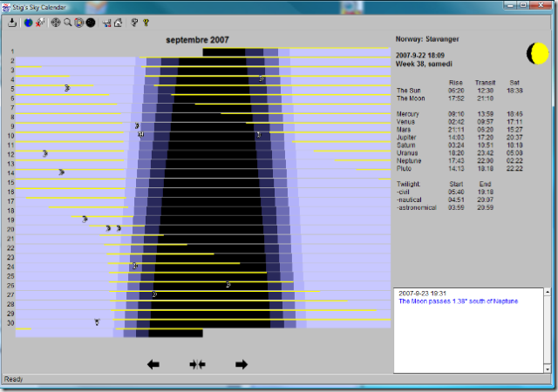
Task: Click the magnifying glass search icon
Action: [67, 23]
